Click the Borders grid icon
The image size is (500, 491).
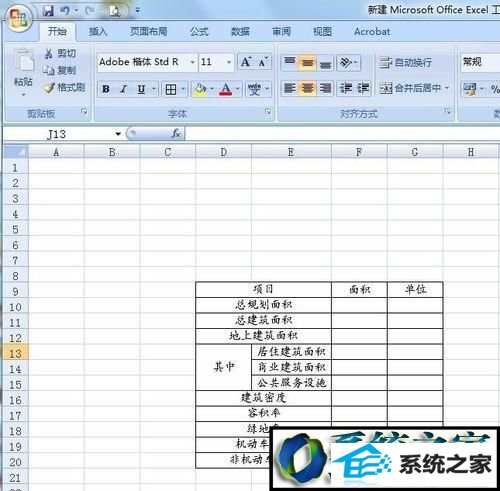(171, 89)
